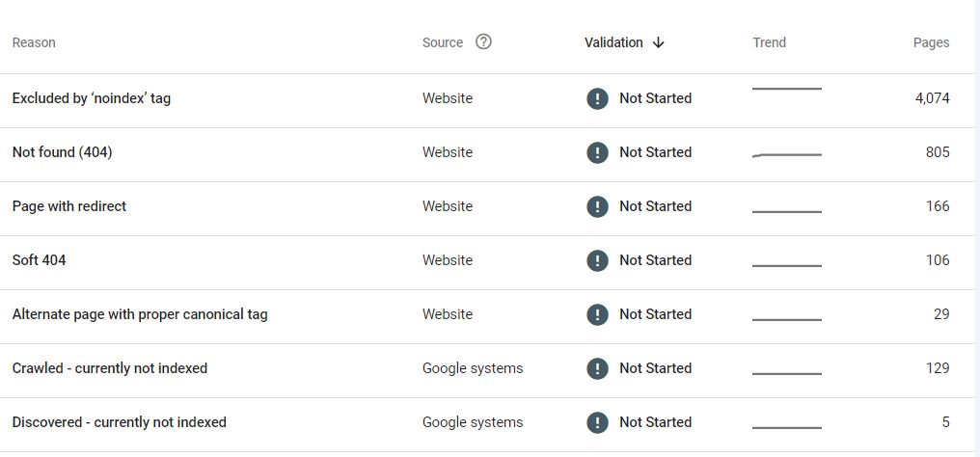Select the Not Started icon for 404 row
The width and height of the screenshot is (980, 457).
597,152
